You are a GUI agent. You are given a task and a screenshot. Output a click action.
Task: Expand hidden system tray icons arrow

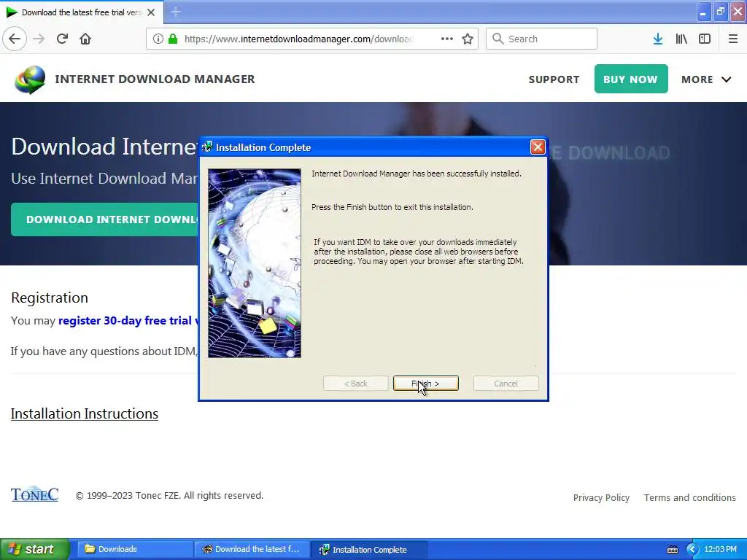[692, 550]
